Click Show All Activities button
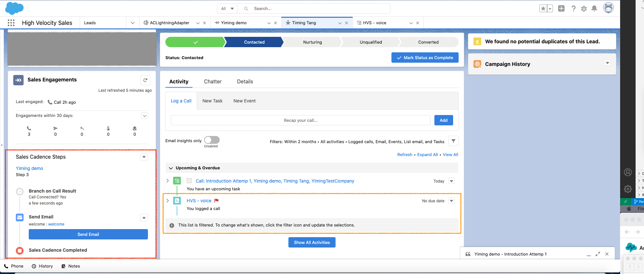The width and height of the screenshot is (644, 274). pyautogui.click(x=312, y=242)
